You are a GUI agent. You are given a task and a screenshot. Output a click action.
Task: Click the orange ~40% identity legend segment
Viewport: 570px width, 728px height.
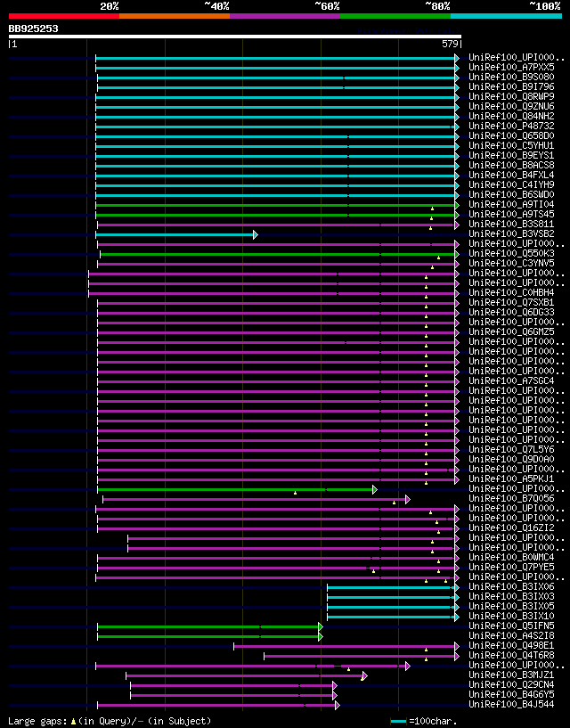175,16
